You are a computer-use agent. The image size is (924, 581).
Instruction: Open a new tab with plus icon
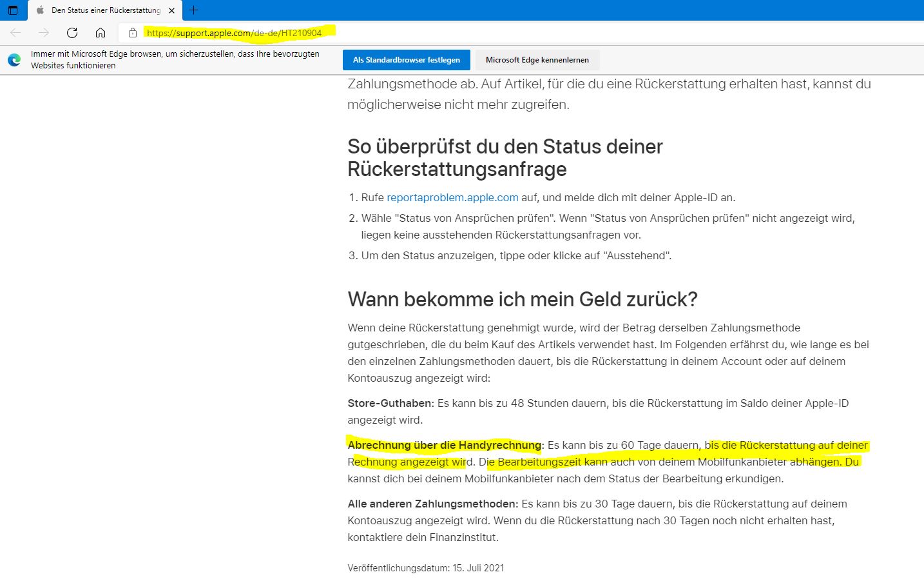coord(193,10)
